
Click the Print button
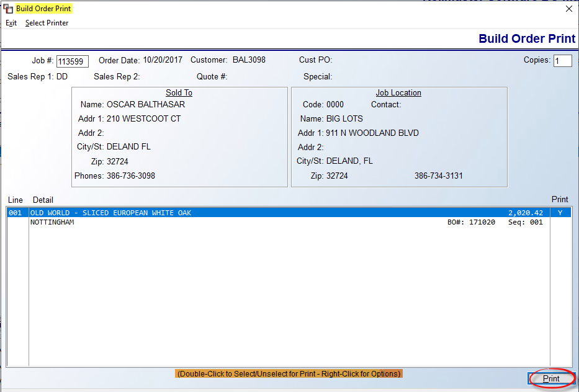pyautogui.click(x=551, y=378)
